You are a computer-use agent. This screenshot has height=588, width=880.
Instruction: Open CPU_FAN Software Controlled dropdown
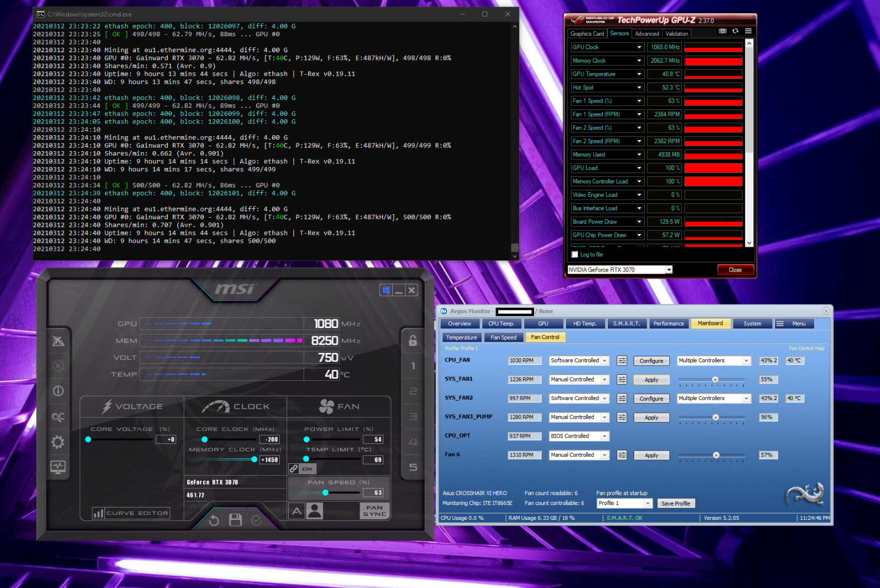pyautogui.click(x=579, y=360)
